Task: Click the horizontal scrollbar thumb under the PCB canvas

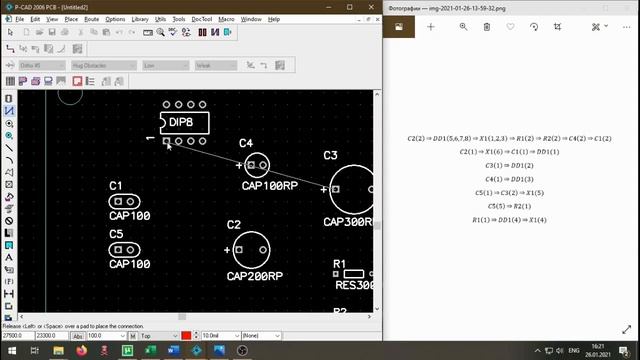Action: [182, 317]
